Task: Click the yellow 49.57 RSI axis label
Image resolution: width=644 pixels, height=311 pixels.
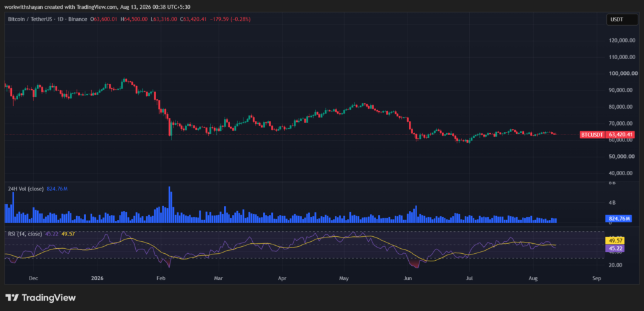Action: click(614, 241)
